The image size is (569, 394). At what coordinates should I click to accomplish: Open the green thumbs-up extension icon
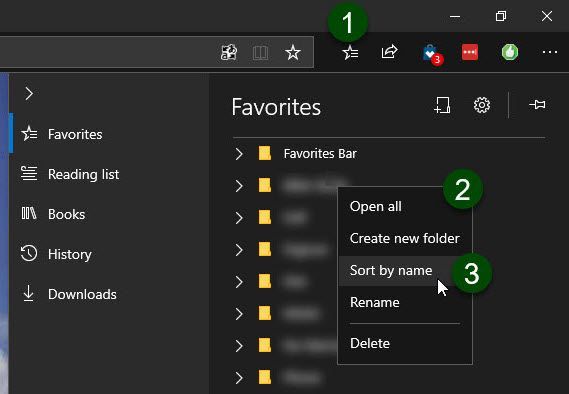[510, 52]
